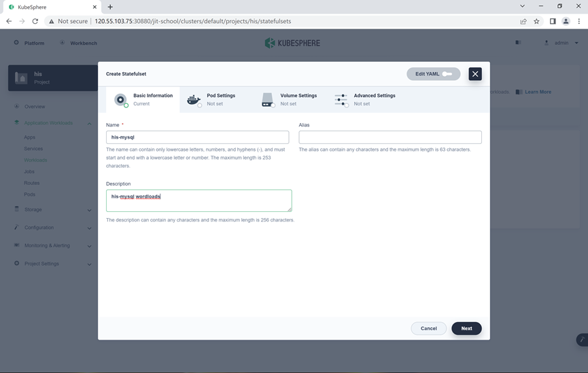
Task: Click the Storage sidebar icon
Action: tap(16, 209)
